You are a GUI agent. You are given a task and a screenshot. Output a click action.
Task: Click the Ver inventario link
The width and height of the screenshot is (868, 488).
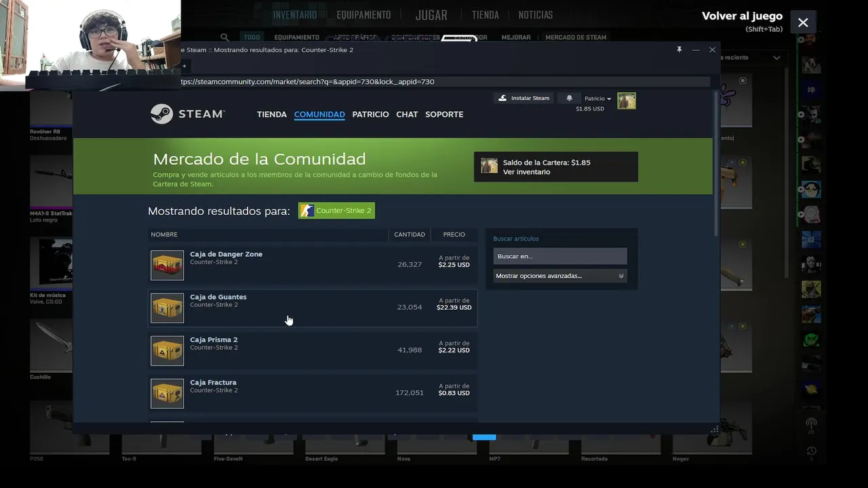pos(526,172)
